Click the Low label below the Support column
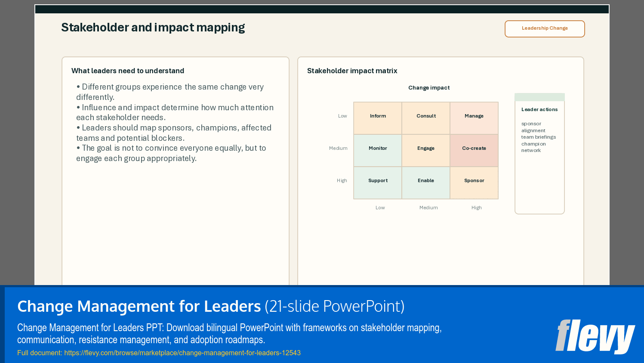The width and height of the screenshot is (644, 363). tap(380, 208)
